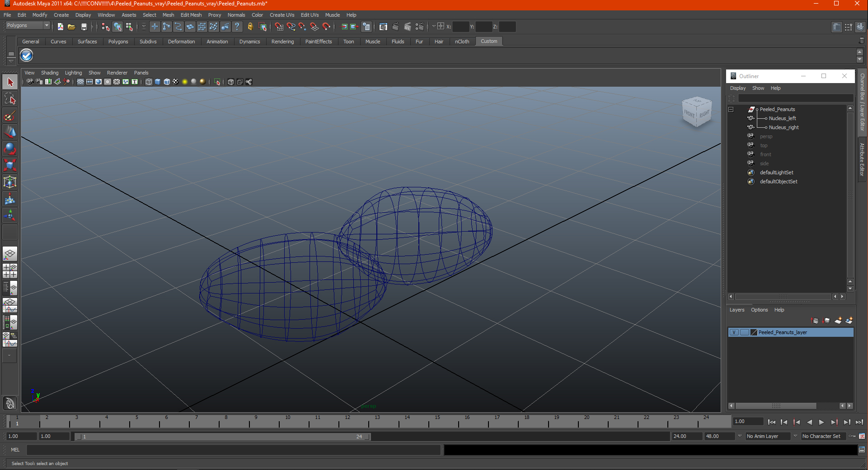The height and width of the screenshot is (470, 868).
Task: Click the lock current selection icon
Action: [x=250, y=27]
